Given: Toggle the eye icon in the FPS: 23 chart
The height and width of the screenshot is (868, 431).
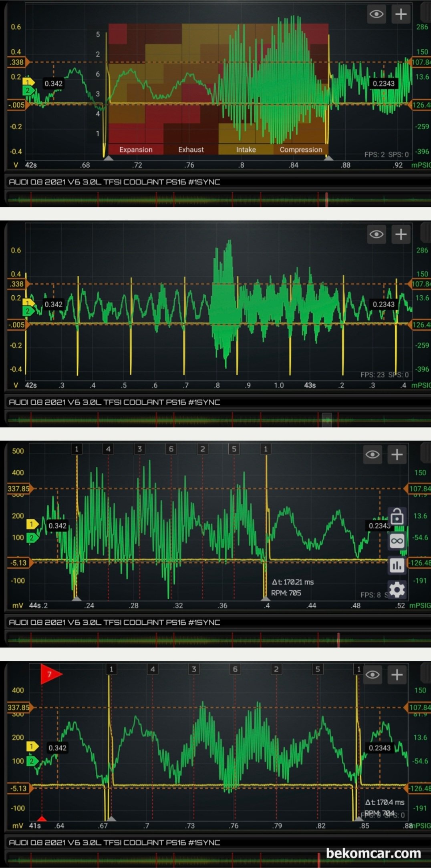Looking at the screenshot, I should (377, 235).
